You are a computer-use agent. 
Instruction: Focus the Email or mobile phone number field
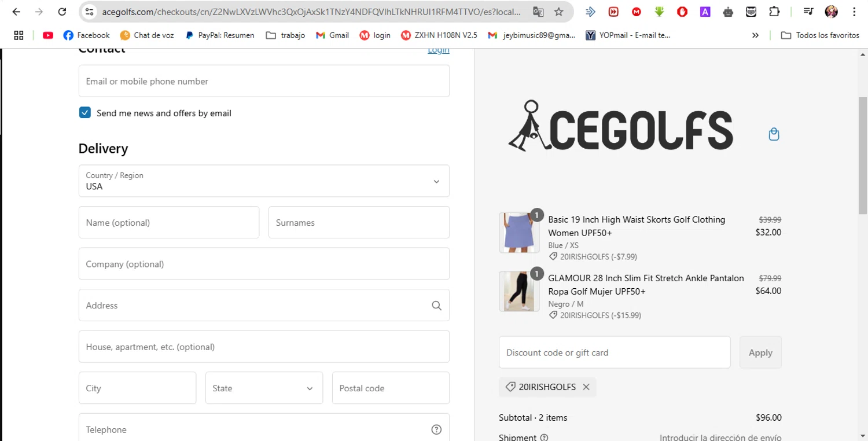[264, 81]
